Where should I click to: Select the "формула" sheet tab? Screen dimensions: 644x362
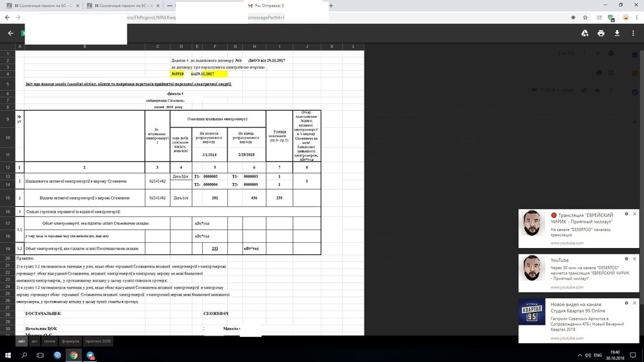[71, 341]
